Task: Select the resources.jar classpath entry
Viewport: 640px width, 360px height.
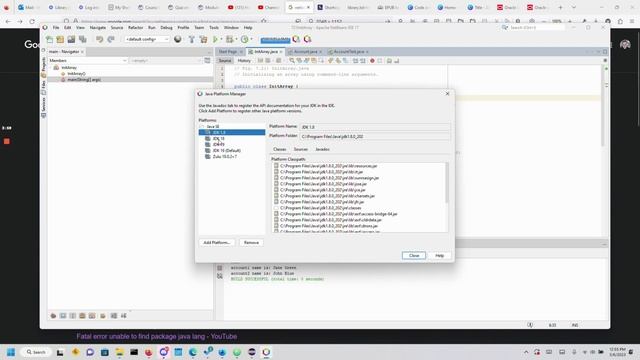Action: [x=329, y=166]
